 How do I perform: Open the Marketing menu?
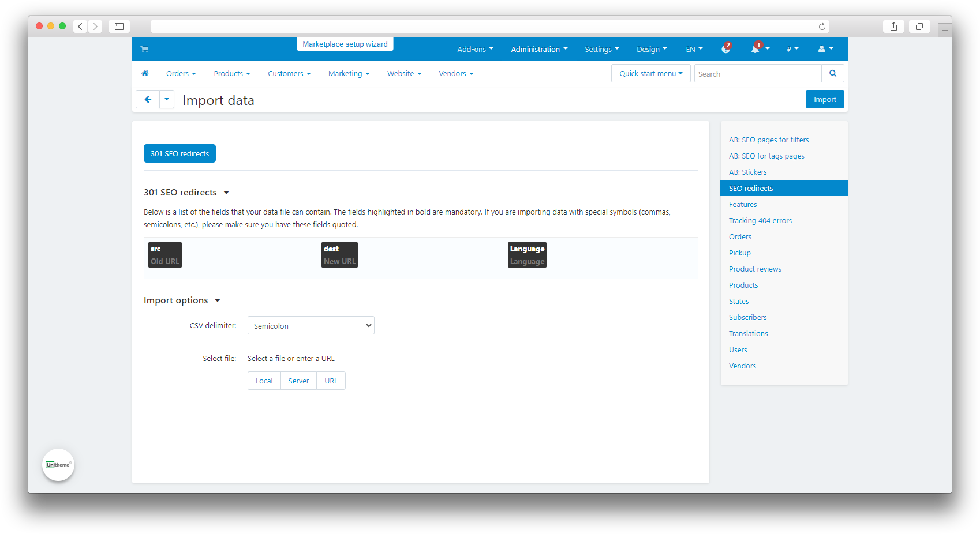349,73
